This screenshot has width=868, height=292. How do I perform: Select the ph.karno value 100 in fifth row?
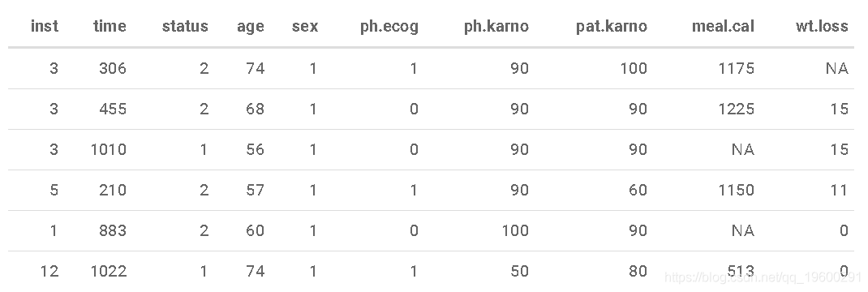coord(515,230)
